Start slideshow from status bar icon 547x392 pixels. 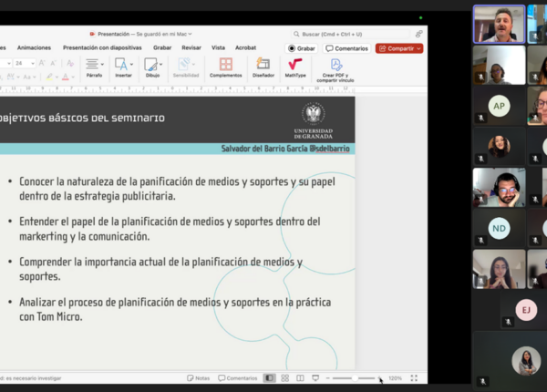point(315,377)
